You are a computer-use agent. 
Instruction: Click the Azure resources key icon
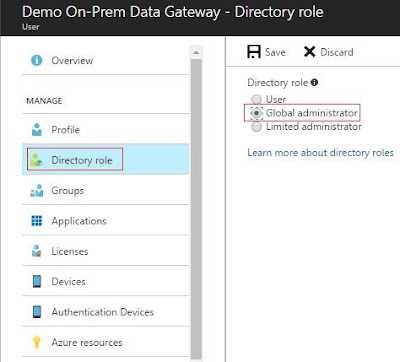(37, 342)
